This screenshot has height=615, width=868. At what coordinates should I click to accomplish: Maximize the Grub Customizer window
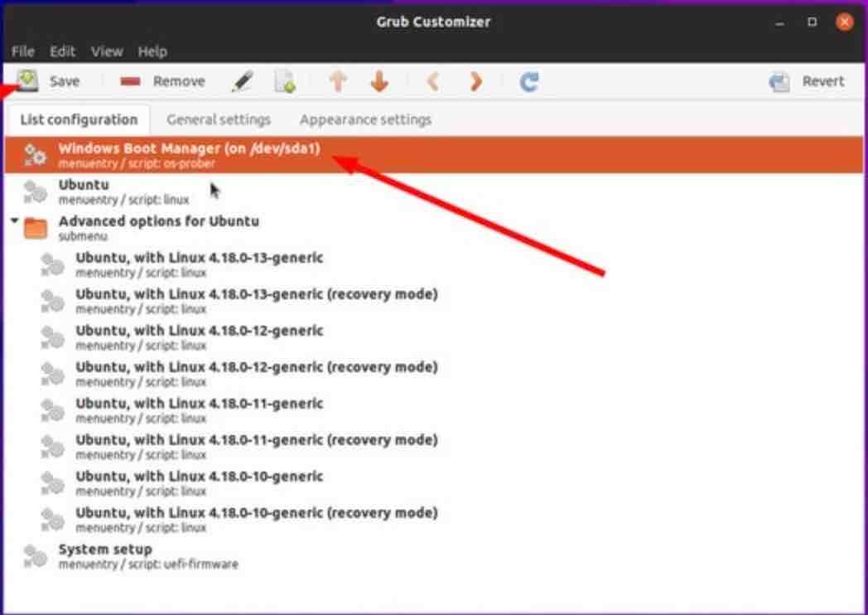point(812,22)
